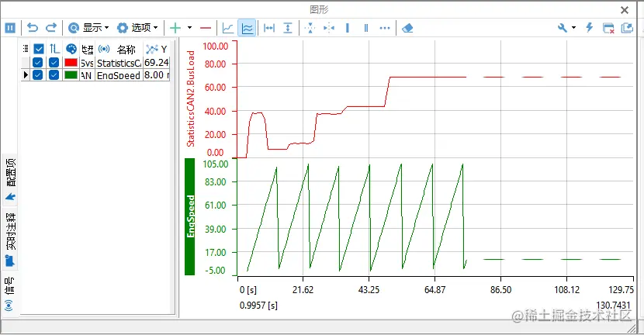644x335 pixels.
Task: Click the lightning bolt icon
Action: point(590,27)
